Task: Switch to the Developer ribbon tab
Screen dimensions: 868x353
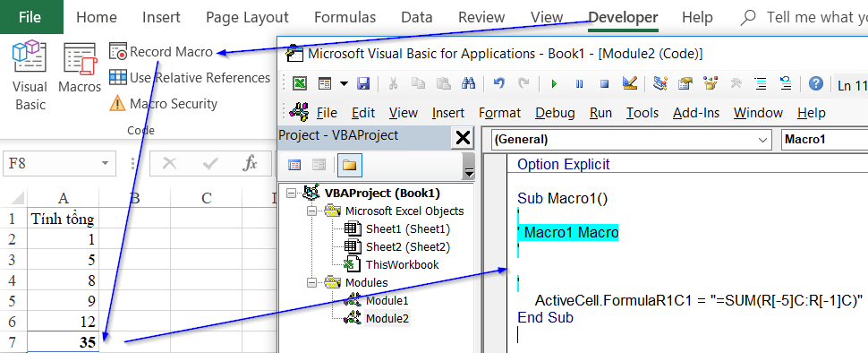Action: pyautogui.click(x=624, y=18)
